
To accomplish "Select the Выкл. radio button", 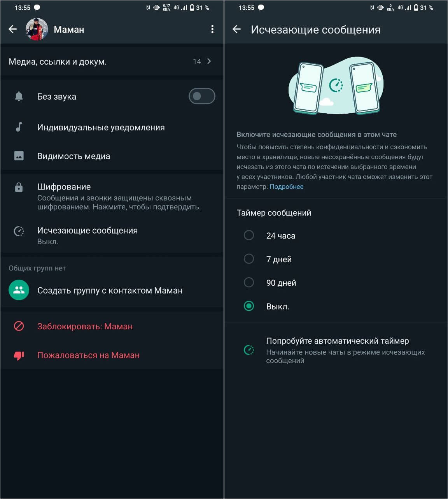I will pos(249,306).
